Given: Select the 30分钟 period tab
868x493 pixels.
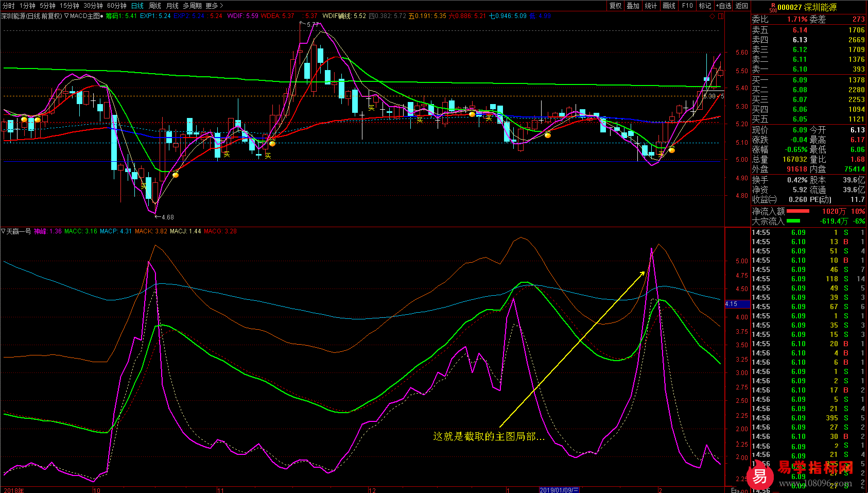Looking at the screenshot, I should (x=93, y=6).
